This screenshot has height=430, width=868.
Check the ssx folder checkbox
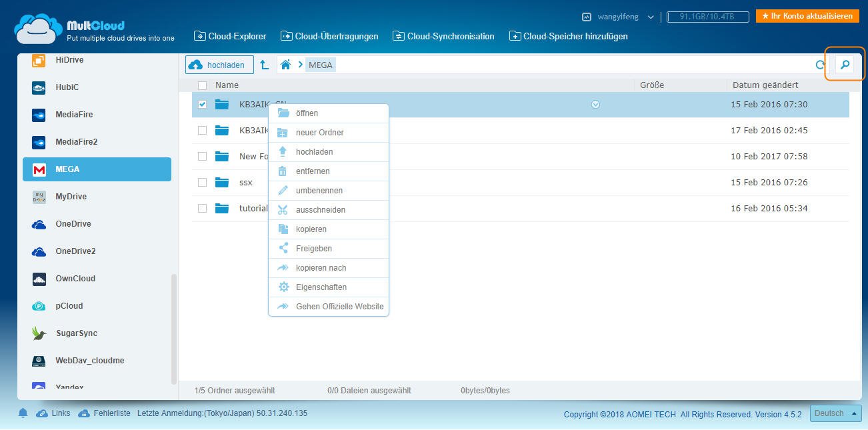point(202,182)
